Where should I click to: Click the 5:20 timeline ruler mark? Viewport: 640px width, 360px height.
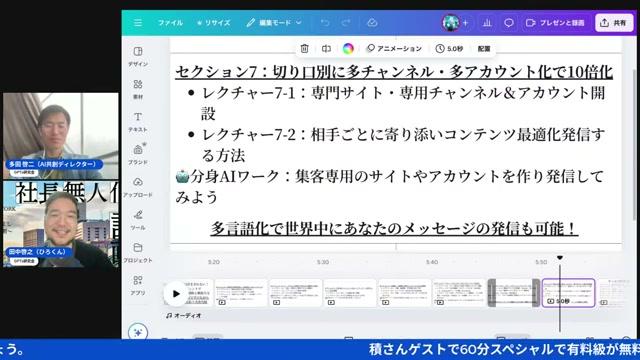(x=213, y=262)
